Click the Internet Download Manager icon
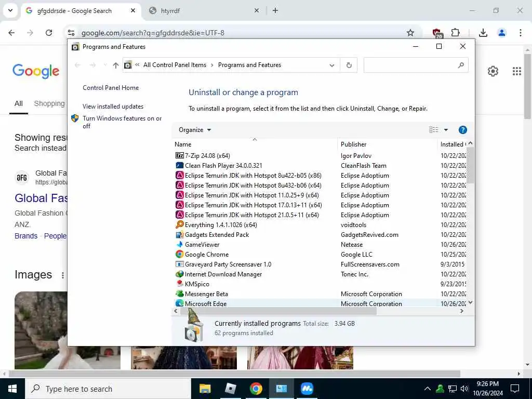 [179, 274]
